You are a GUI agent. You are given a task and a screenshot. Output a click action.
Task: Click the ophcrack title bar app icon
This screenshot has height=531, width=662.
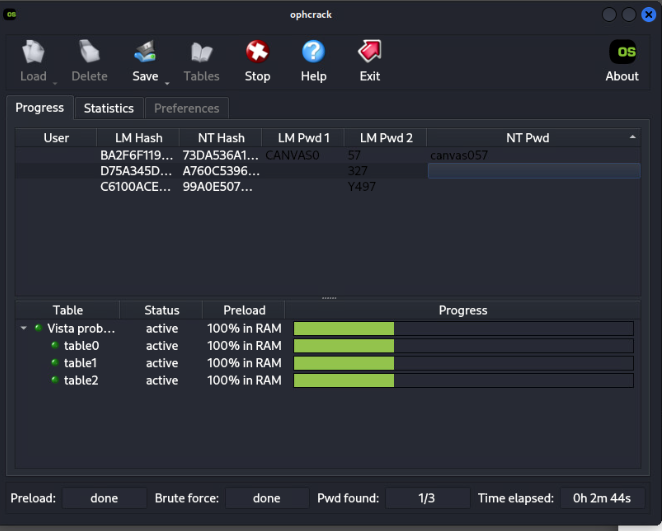[x=10, y=14]
